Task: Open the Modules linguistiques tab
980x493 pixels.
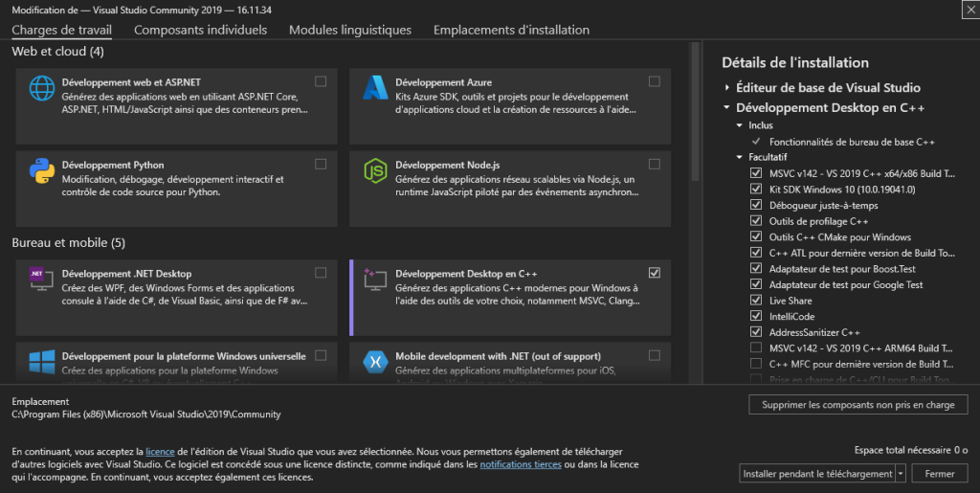Action: tap(350, 30)
